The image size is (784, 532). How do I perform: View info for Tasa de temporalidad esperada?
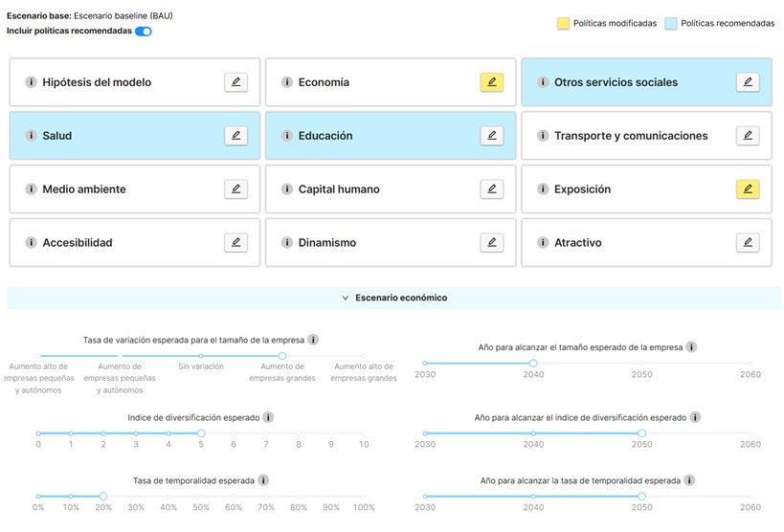[x=263, y=480]
